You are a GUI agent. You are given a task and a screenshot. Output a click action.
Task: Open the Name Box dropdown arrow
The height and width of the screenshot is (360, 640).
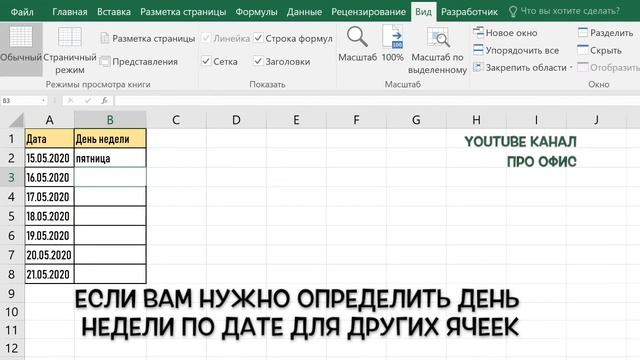click(x=43, y=100)
